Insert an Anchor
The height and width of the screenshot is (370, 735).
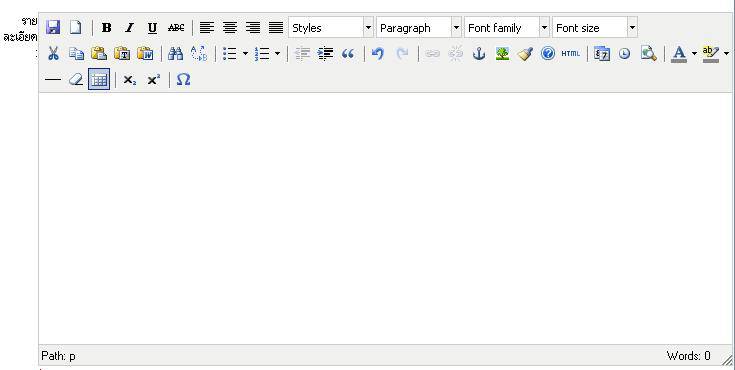point(479,53)
